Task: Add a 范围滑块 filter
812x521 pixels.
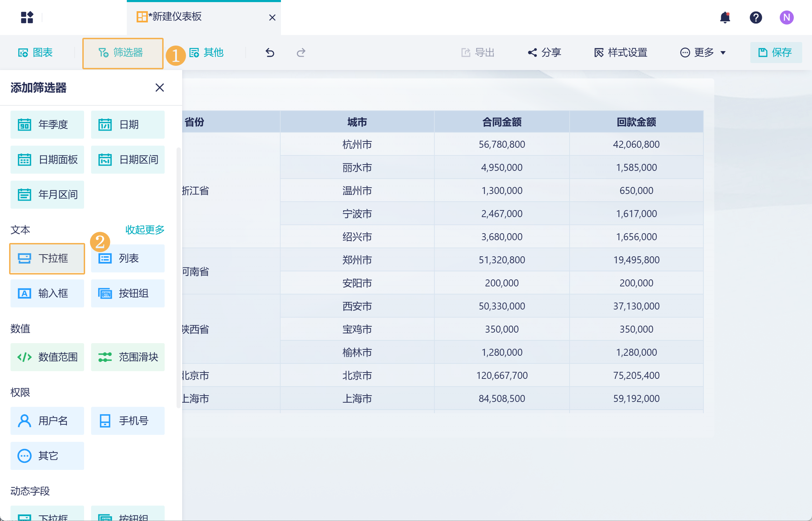Action: (128, 357)
